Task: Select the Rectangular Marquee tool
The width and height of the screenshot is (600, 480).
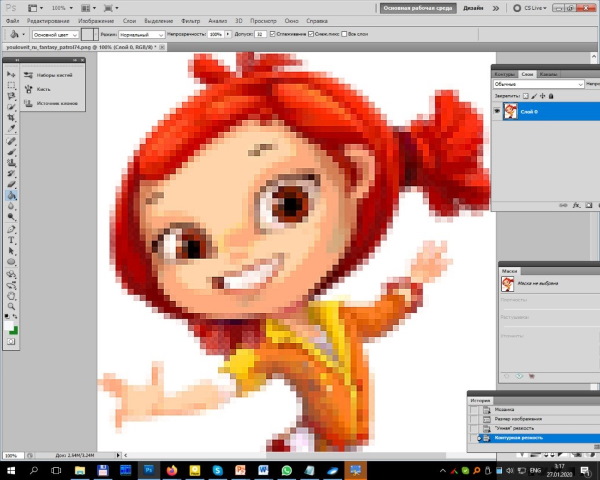Action: click(x=11, y=85)
